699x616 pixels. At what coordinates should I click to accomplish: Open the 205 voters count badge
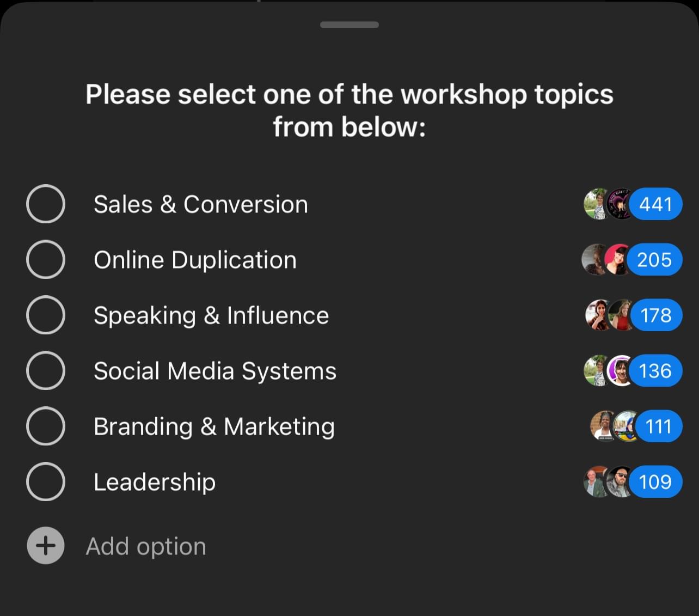(654, 260)
